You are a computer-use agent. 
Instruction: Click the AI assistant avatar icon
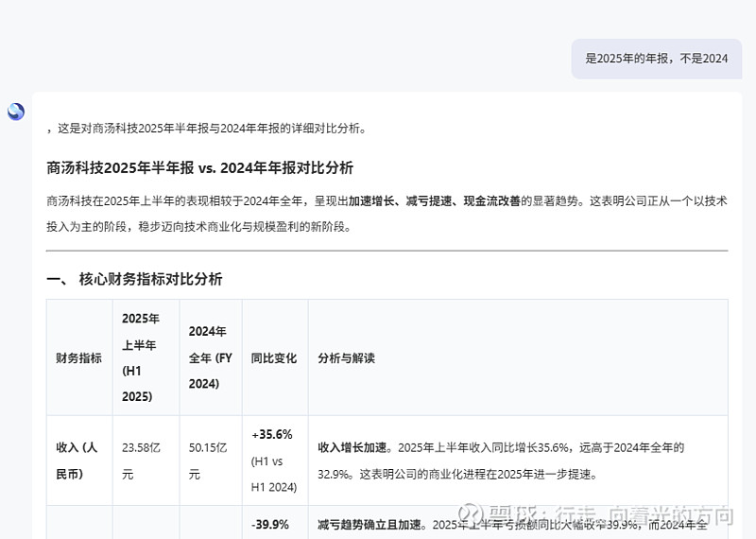coord(16,112)
